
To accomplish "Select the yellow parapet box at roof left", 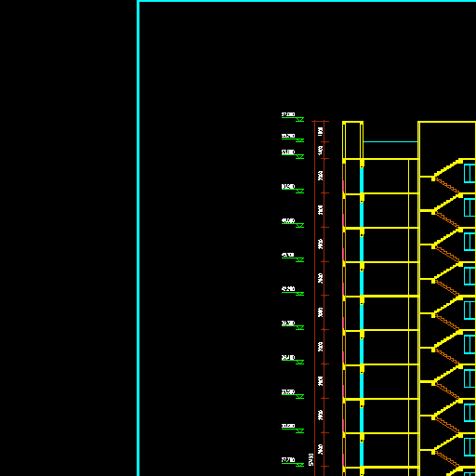I will 352,140.
